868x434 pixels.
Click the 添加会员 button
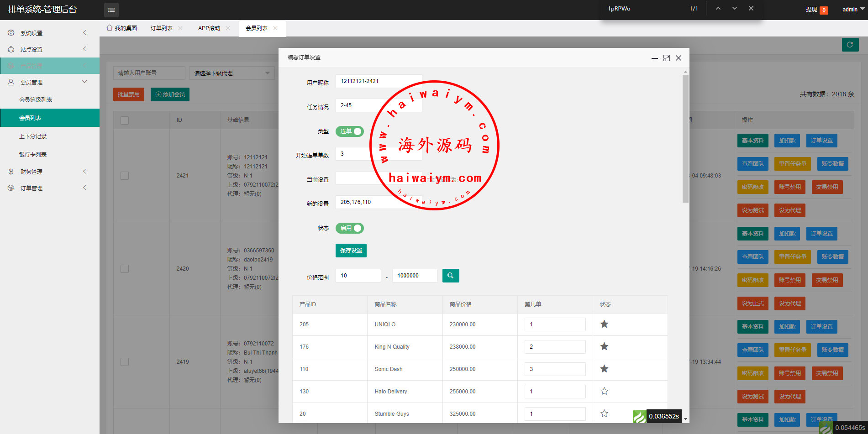pos(170,94)
